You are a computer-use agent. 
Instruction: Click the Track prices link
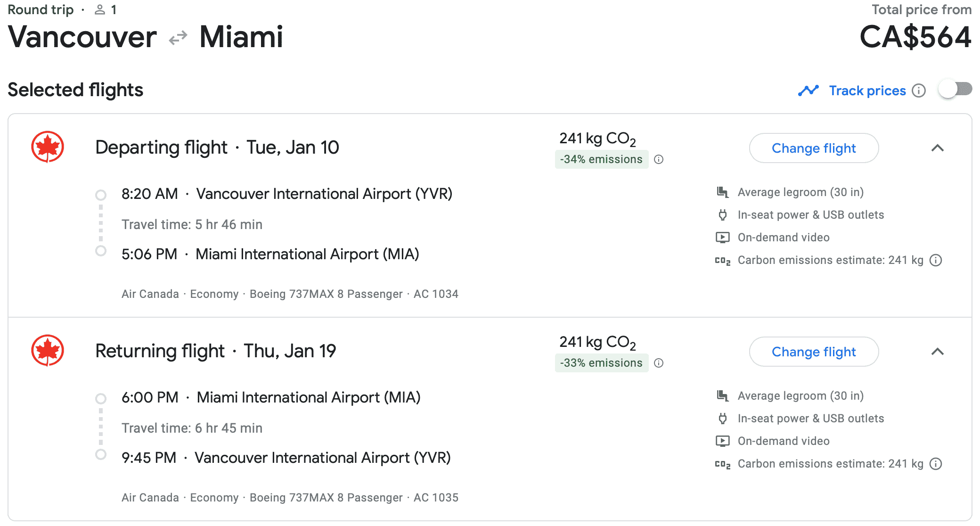coord(867,90)
